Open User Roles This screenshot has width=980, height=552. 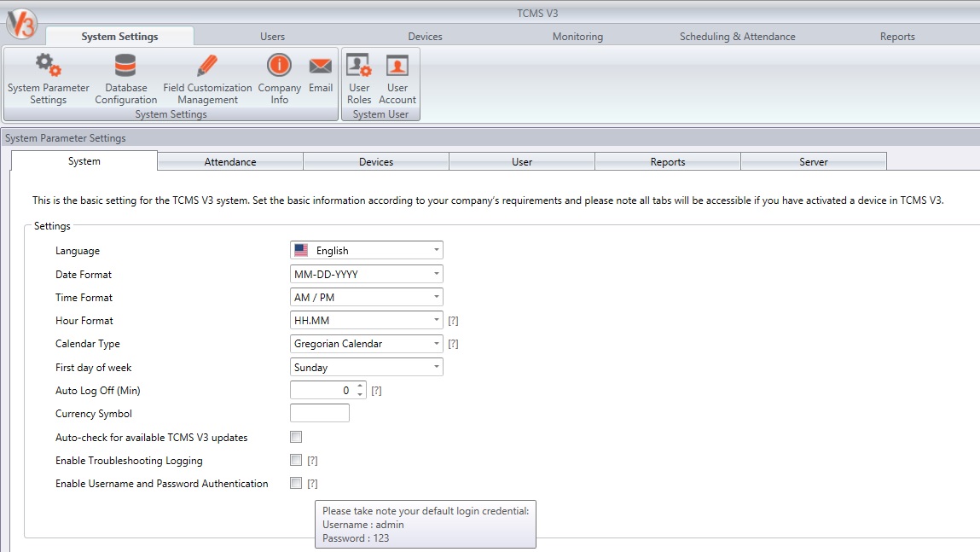point(359,79)
